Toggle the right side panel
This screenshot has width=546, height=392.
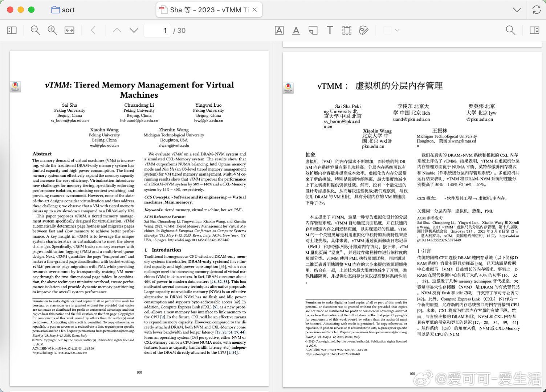534,30
